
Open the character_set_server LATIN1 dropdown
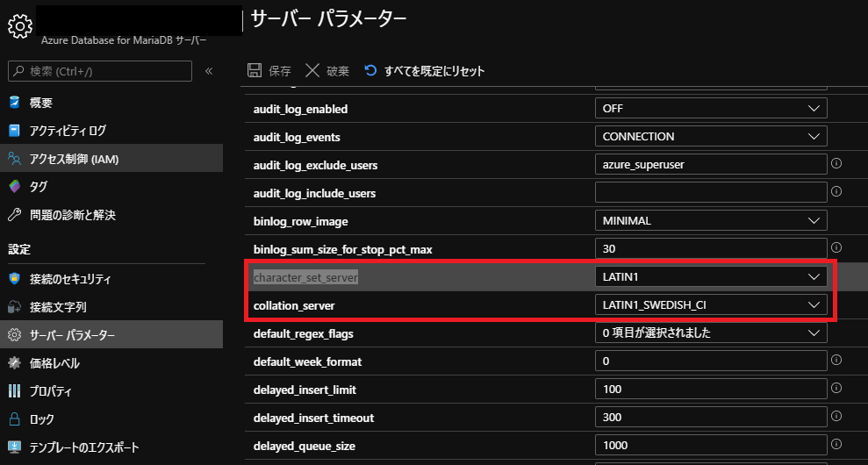tap(710, 277)
